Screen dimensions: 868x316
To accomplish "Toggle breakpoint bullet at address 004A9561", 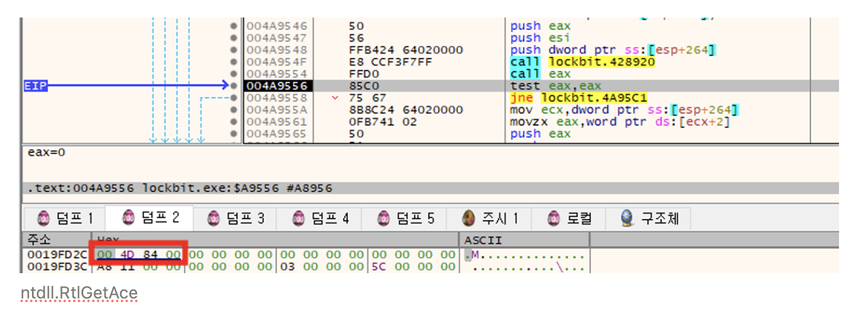I will 234,122.
